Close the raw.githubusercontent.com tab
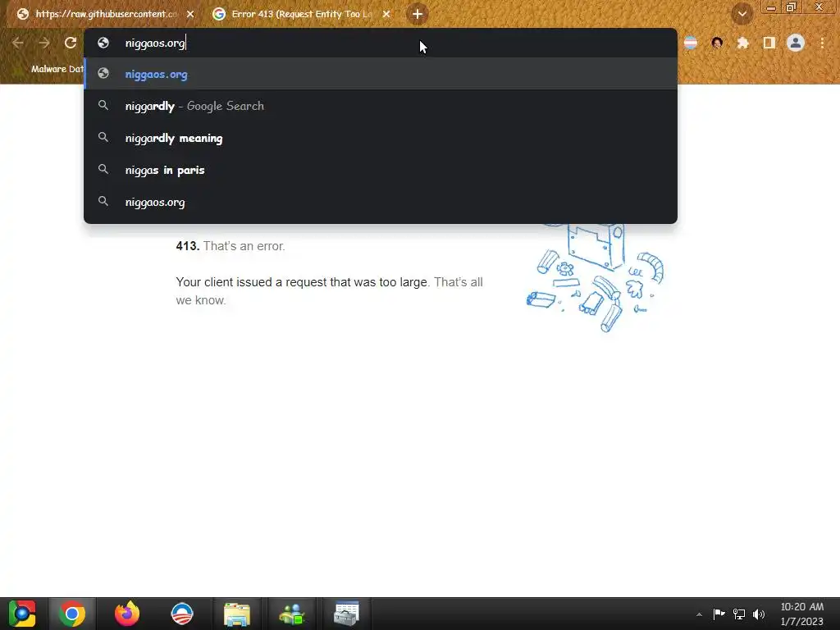This screenshot has width=840, height=630. 190,14
